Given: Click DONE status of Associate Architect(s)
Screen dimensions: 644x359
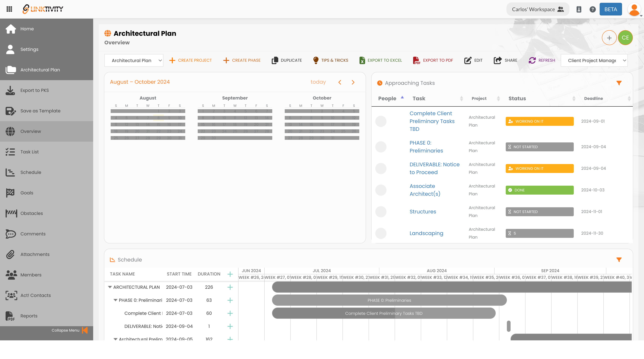Looking at the screenshot, I should (x=539, y=190).
